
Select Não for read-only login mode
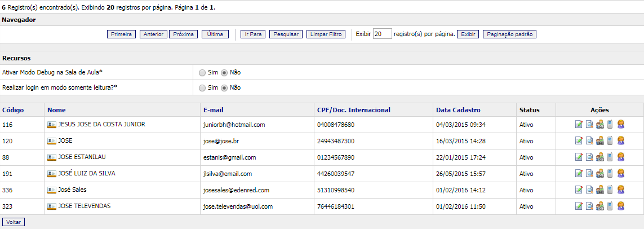[224, 88]
